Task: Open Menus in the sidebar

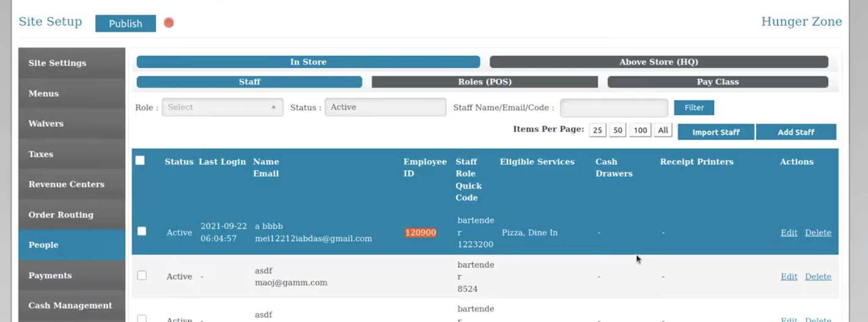Action: (x=72, y=93)
